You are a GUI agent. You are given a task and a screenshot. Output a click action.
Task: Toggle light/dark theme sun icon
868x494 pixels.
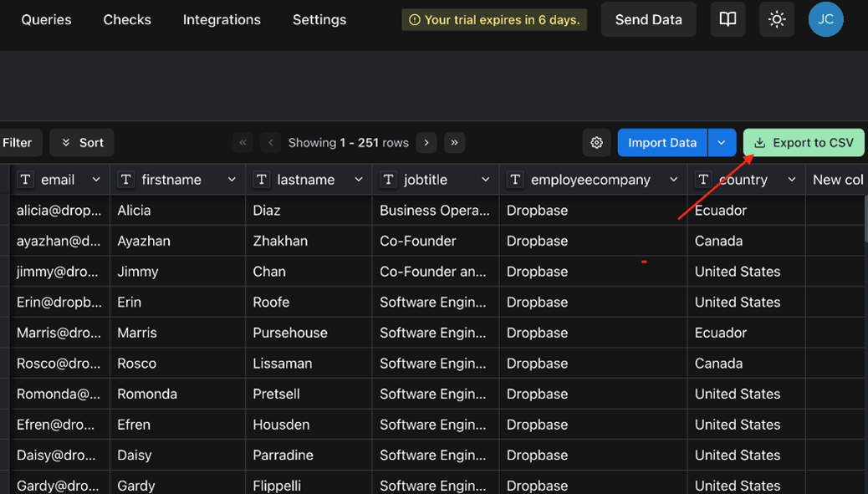tap(777, 19)
